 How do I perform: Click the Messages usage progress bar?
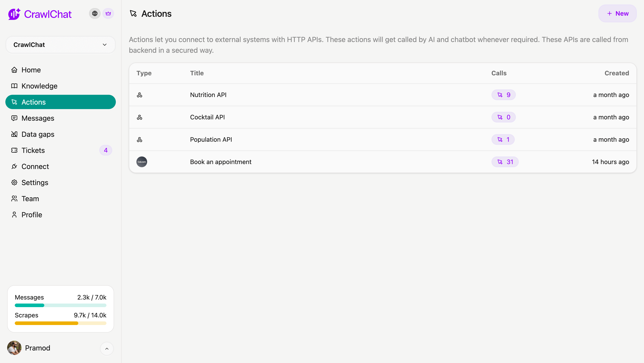[60, 305]
